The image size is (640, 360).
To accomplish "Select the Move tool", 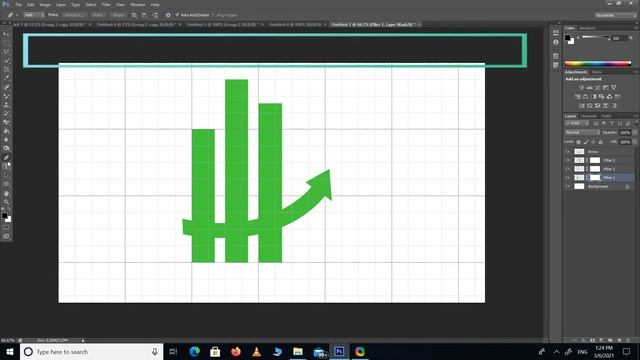I will pos(6,35).
